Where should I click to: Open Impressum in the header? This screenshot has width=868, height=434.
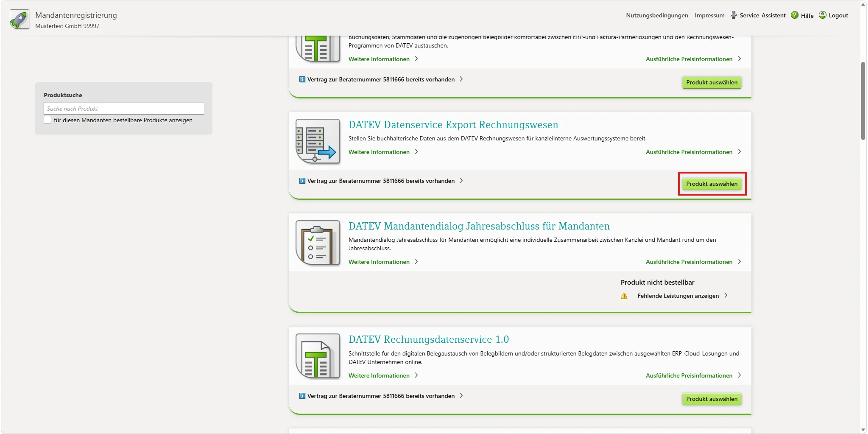[x=709, y=15]
